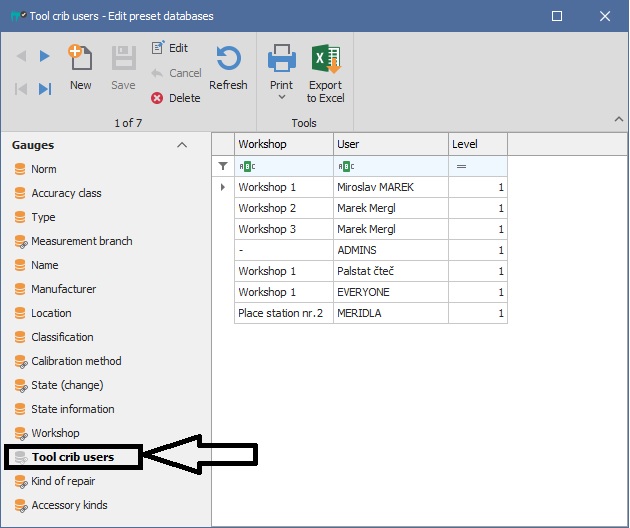Open Measurement branch preset

coord(82,241)
